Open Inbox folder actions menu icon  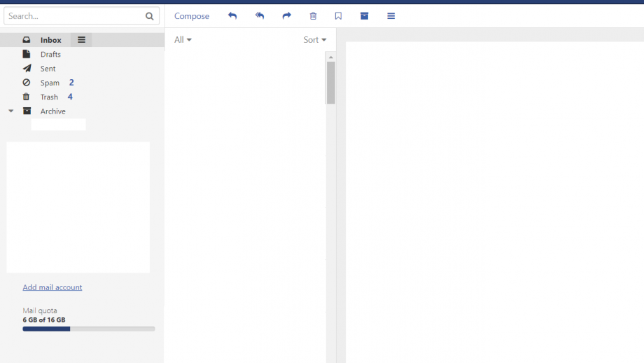81,40
